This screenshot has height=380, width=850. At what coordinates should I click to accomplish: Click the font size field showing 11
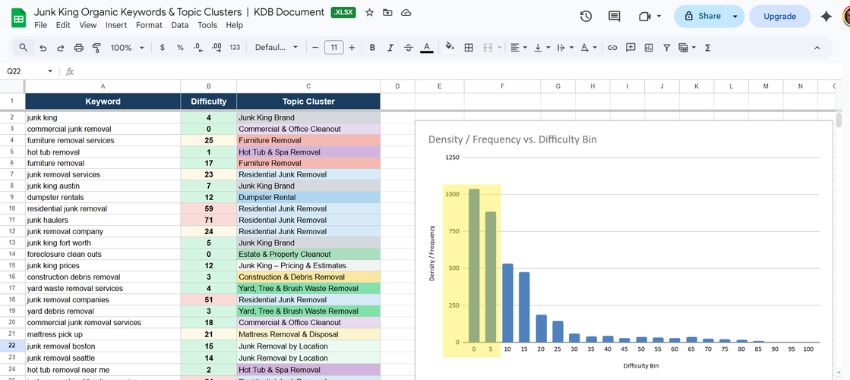point(333,48)
